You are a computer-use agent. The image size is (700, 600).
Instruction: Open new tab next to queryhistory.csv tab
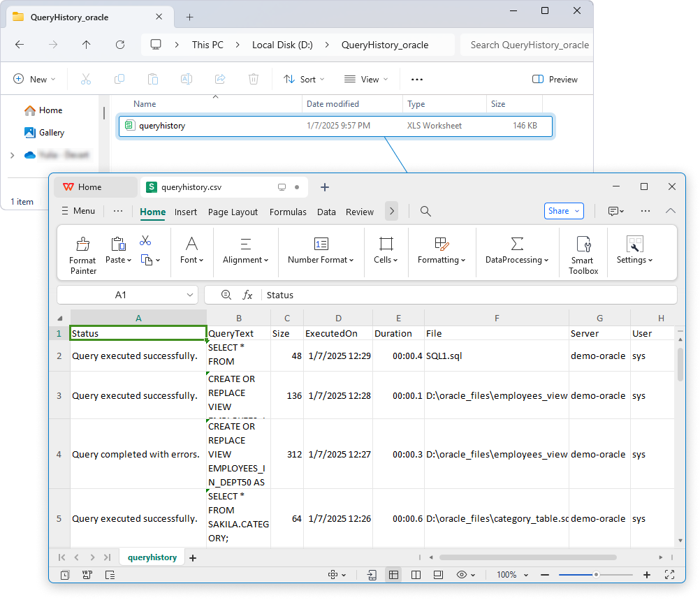325,187
